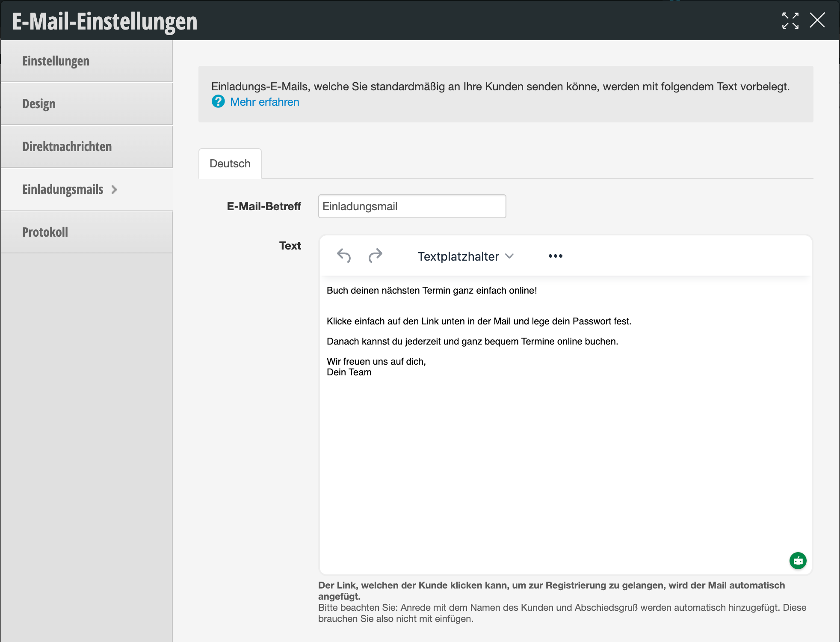Go to Direktnachrichten in the sidebar
840x642 pixels.
(67, 147)
